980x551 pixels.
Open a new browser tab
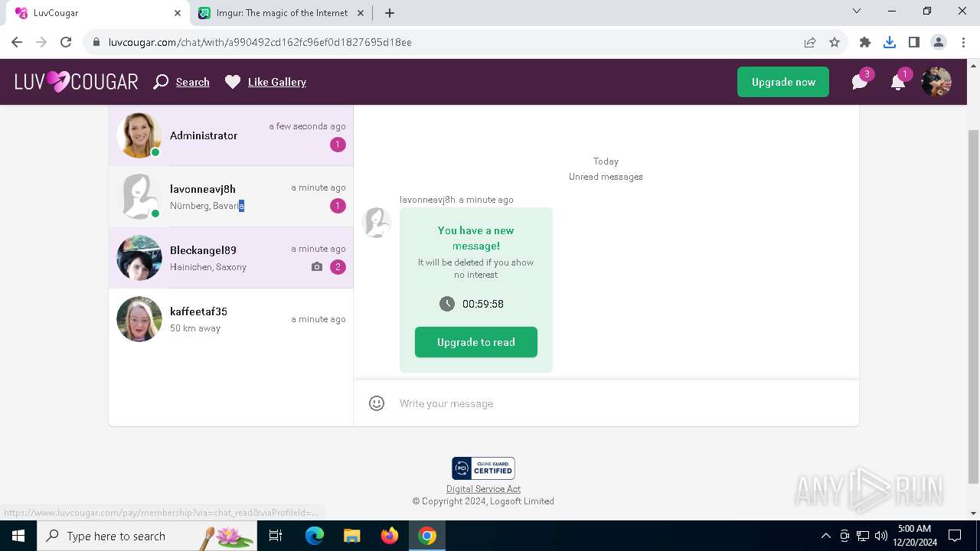390,13
